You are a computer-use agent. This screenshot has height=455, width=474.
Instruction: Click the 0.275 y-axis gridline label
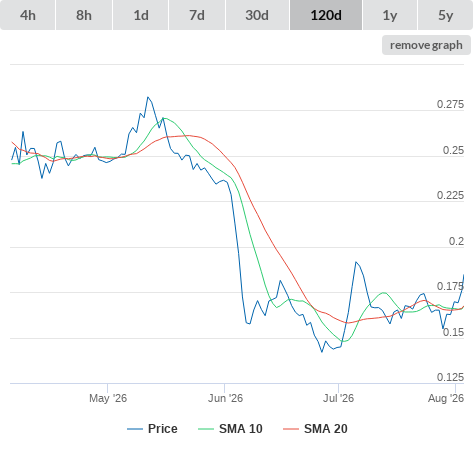[450, 104]
